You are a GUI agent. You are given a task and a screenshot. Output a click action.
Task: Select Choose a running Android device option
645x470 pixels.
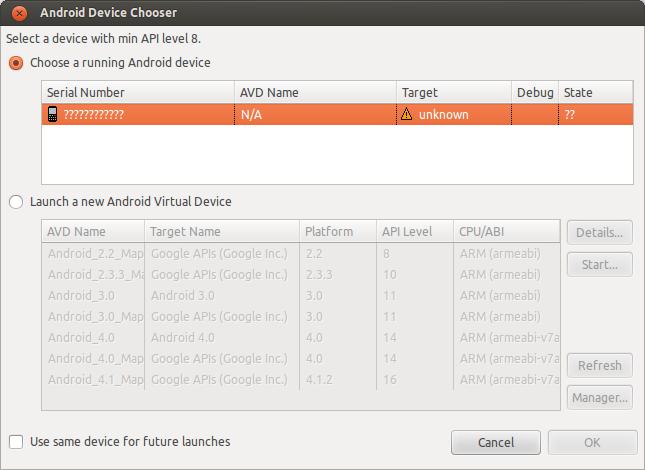(16, 63)
